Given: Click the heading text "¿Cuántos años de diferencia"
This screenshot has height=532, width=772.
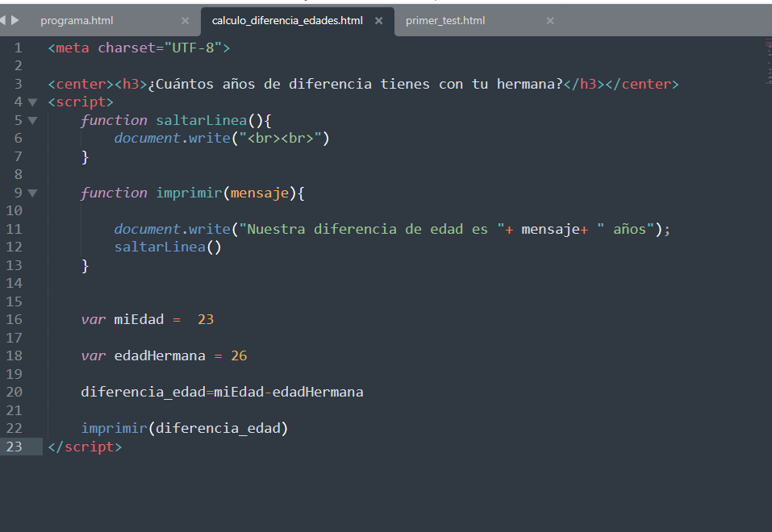Looking at the screenshot, I should coord(260,84).
